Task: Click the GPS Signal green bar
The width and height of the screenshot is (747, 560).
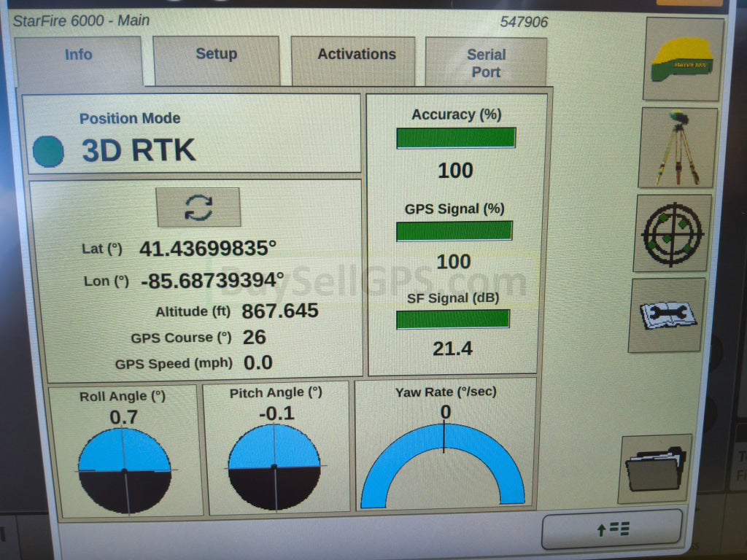Action: 454,231
